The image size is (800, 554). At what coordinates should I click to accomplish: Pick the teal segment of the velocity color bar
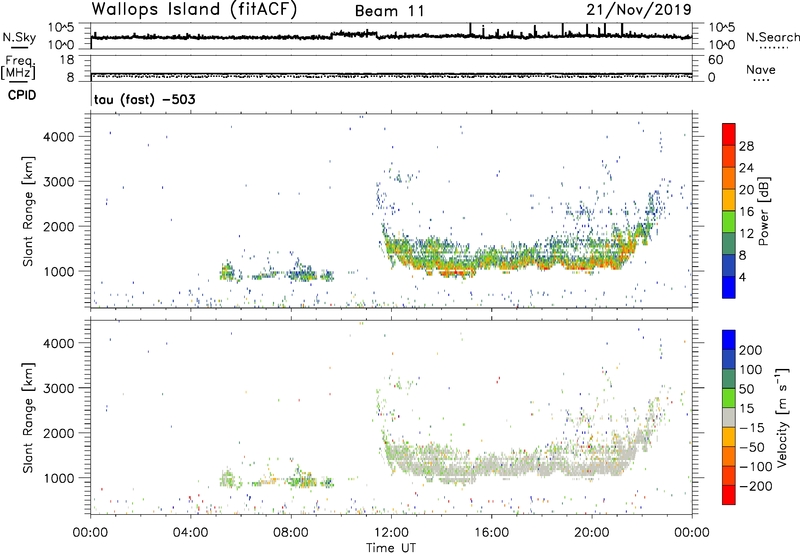coord(729,379)
